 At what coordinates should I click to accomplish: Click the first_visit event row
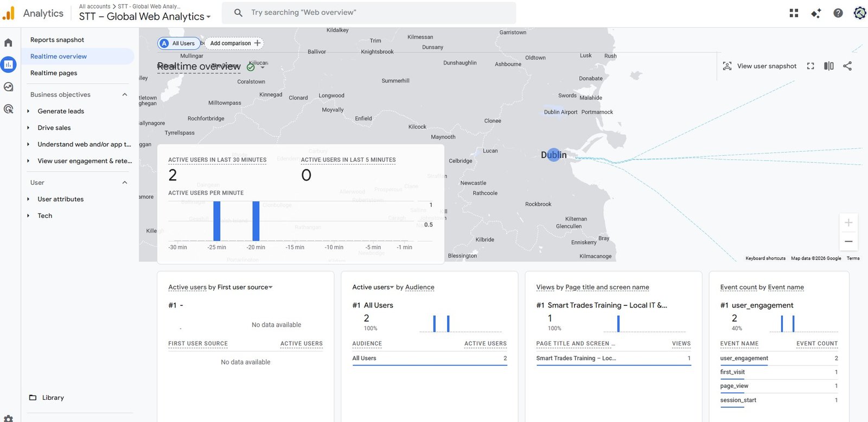[x=778, y=372]
